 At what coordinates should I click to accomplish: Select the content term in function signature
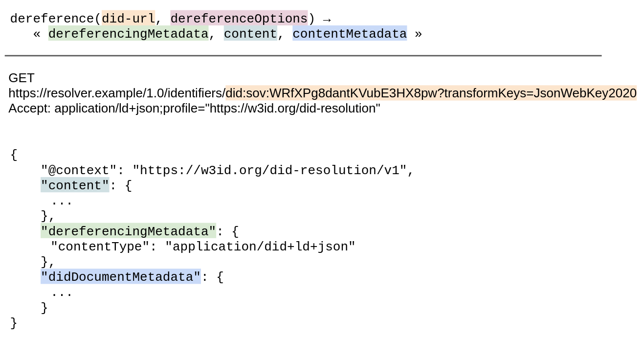(250, 33)
